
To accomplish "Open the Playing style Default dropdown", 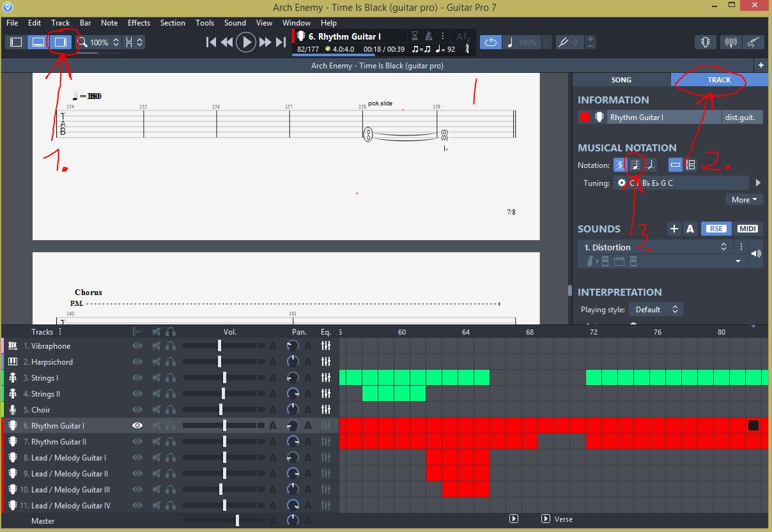I will pyautogui.click(x=656, y=309).
